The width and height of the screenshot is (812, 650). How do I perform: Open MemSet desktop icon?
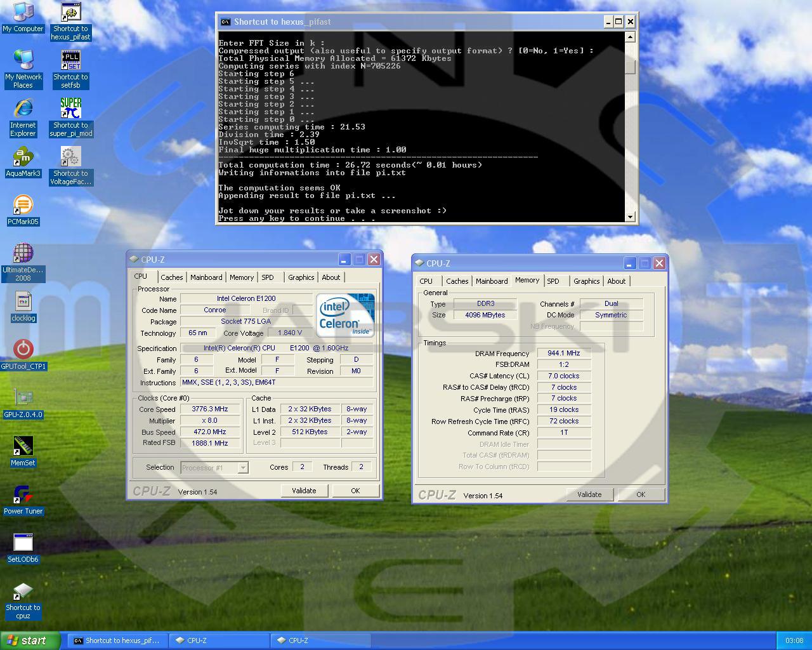(23, 451)
